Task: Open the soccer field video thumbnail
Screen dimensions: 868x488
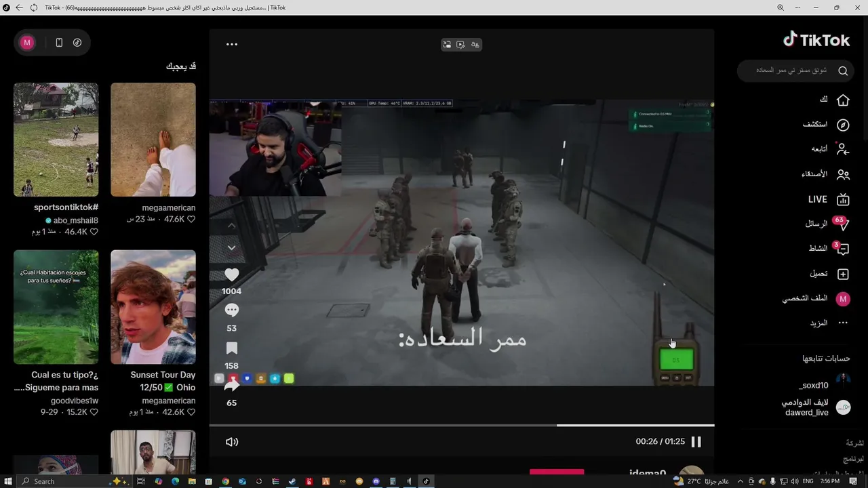Action: pos(56,140)
